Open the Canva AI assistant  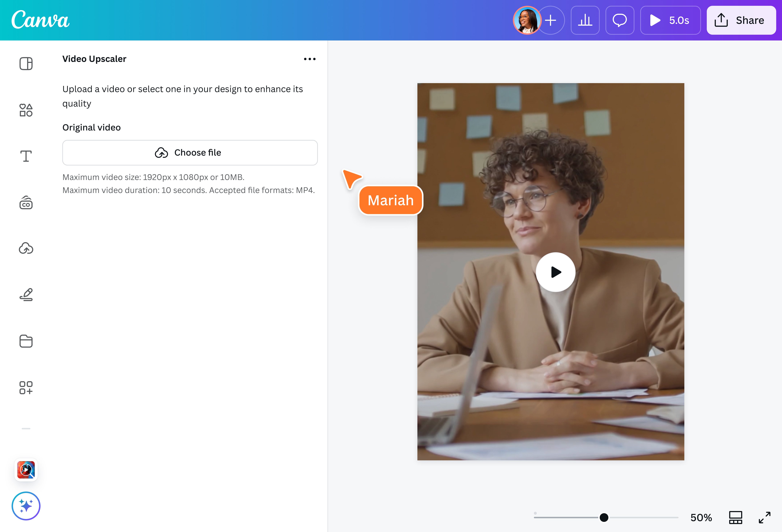pyautogui.click(x=26, y=506)
